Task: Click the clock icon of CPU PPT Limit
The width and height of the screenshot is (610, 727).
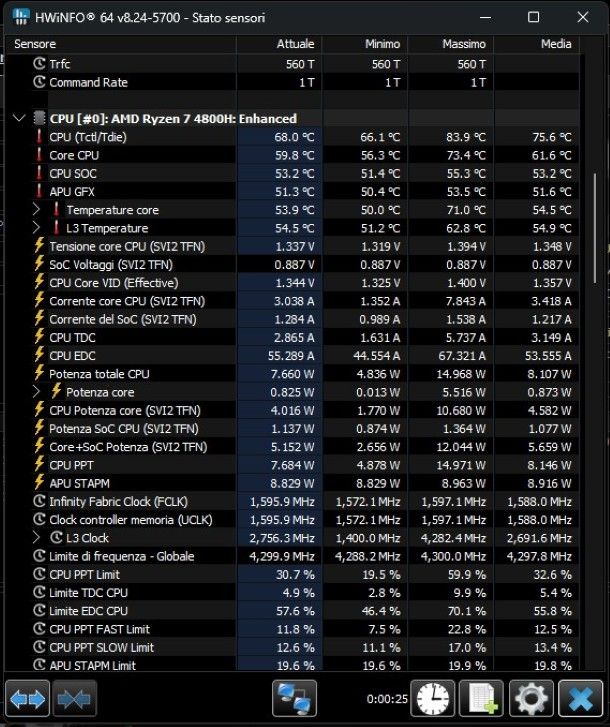Action: [x=39, y=574]
